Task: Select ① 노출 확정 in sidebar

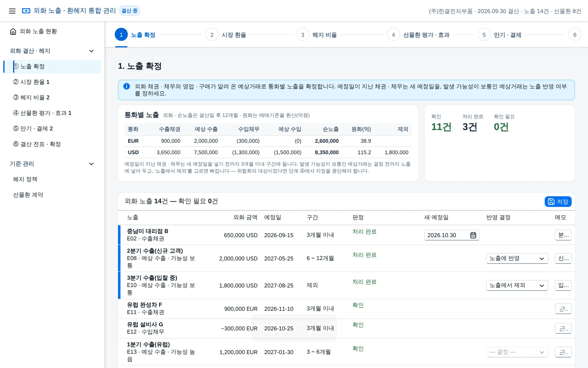Action: [52, 67]
